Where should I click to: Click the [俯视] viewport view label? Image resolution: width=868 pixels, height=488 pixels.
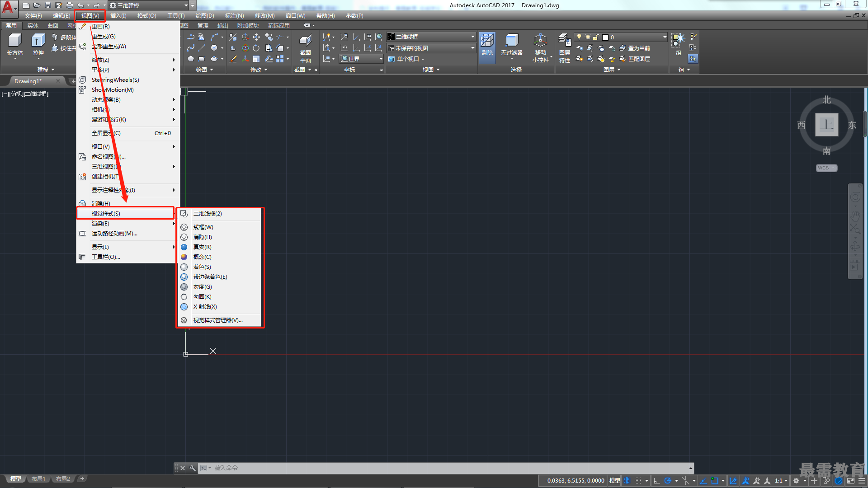(16, 94)
